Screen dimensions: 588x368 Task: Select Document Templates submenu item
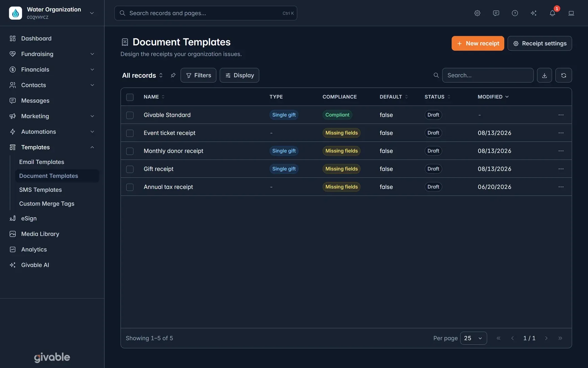[57, 176]
